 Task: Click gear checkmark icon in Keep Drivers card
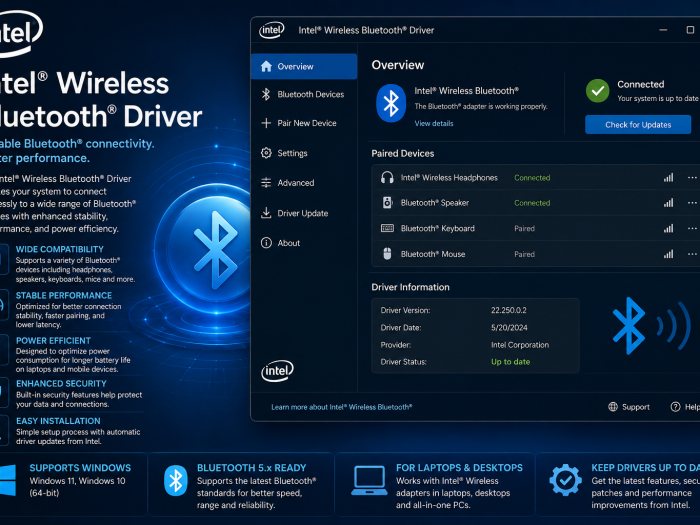(x=565, y=480)
